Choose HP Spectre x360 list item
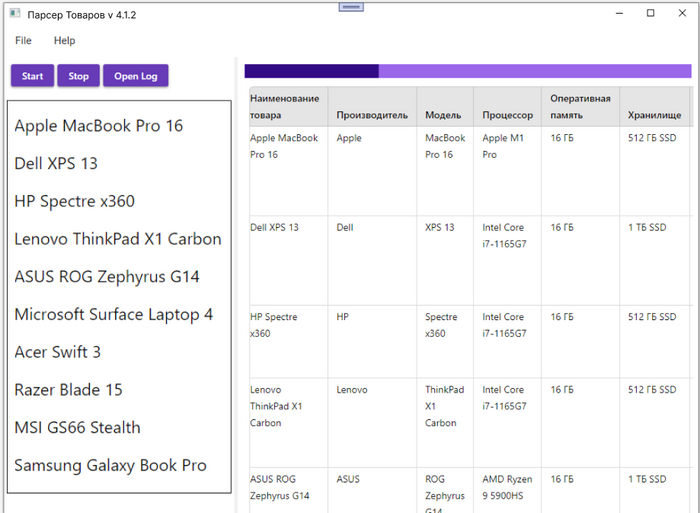Screen dimensions: 700x513 point(74,202)
